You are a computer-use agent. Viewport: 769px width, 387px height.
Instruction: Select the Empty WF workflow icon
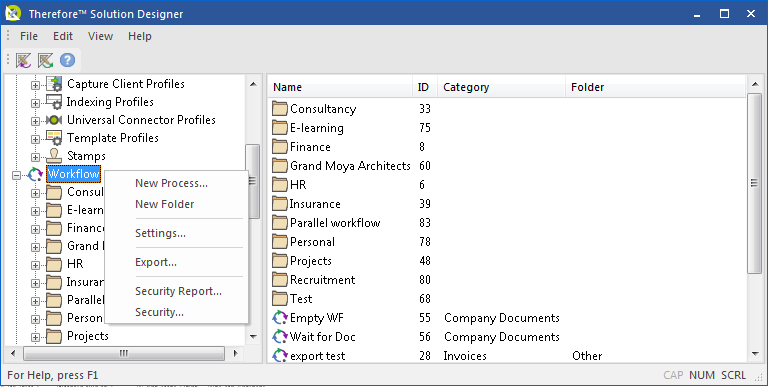coord(280,318)
